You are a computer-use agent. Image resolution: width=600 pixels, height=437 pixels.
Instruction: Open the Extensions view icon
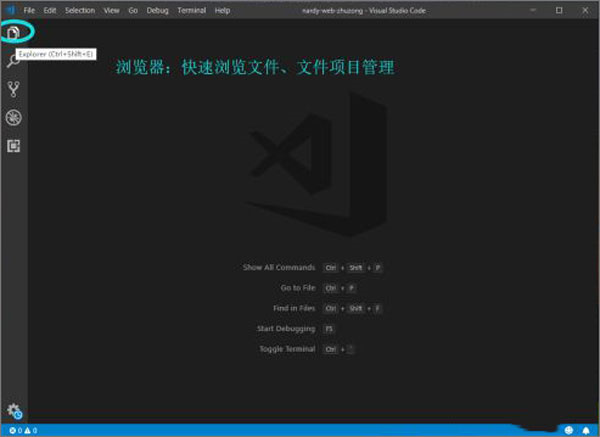(x=13, y=146)
